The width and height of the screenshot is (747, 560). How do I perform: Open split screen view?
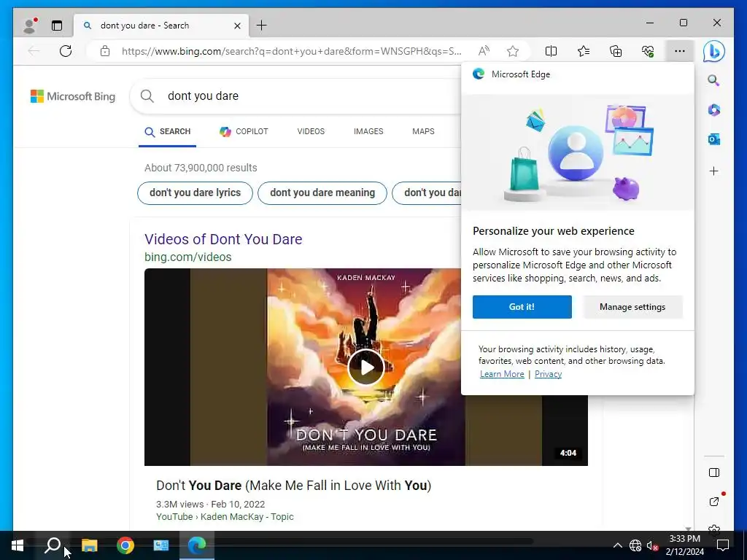click(551, 51)
